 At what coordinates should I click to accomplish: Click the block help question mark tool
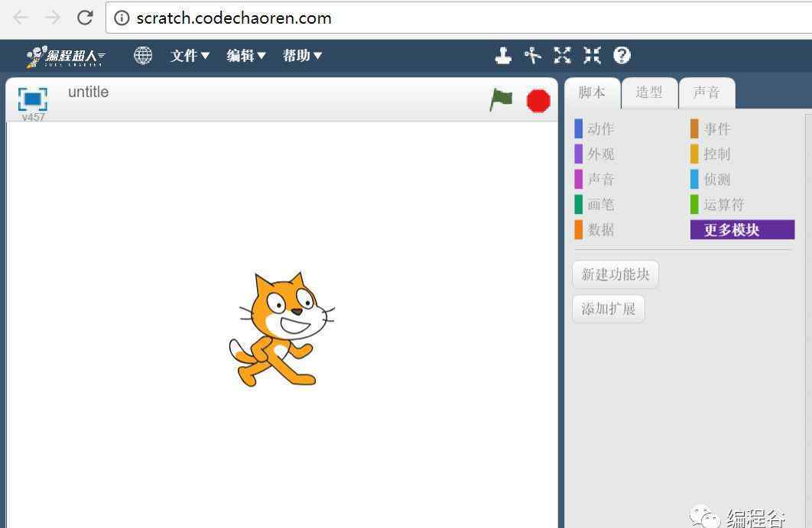click(622, 55)
